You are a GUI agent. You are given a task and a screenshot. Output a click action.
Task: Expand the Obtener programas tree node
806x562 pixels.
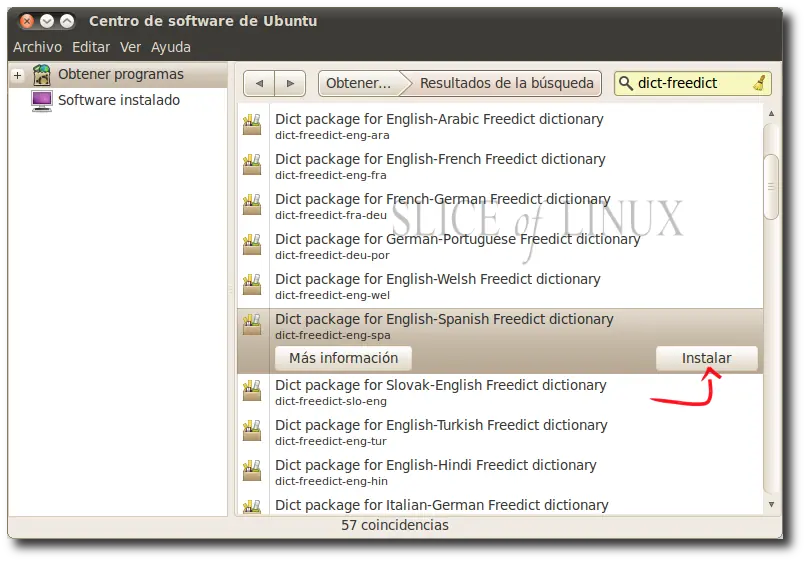pos(18,76)
